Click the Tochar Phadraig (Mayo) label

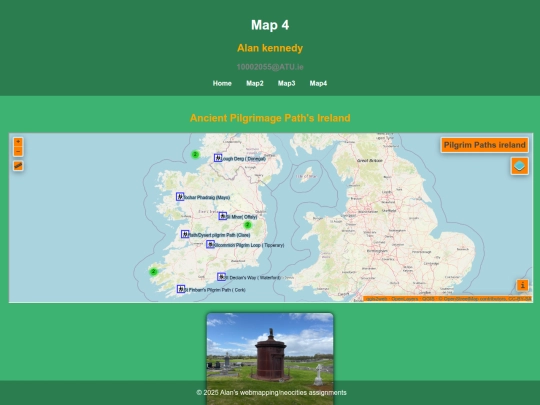tap(207, 198)
